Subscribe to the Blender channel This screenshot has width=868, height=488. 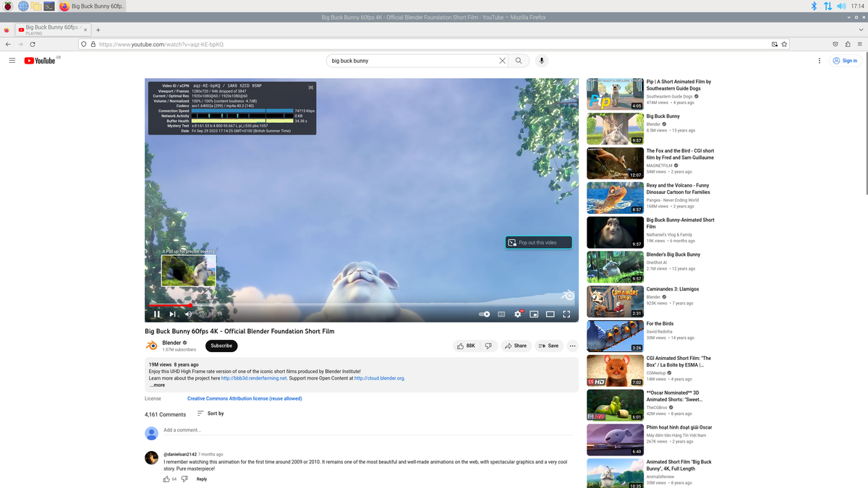pyautogui.click(x=221, y=346)
